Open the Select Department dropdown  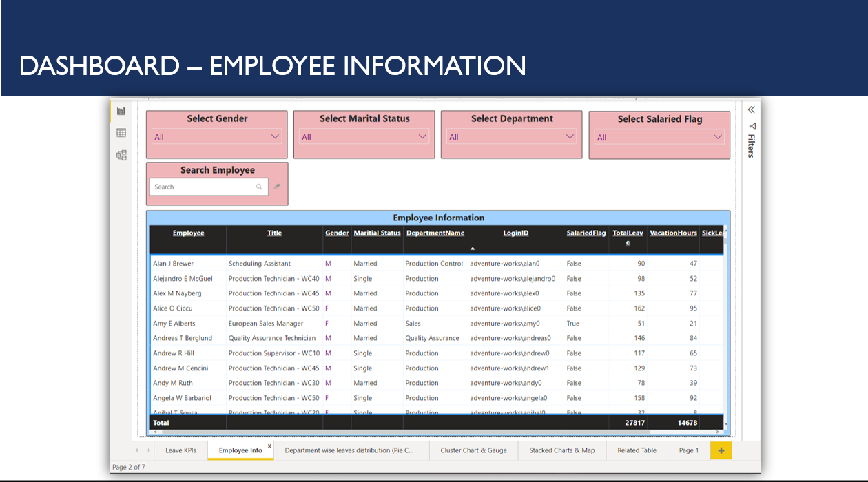[512, 137]
